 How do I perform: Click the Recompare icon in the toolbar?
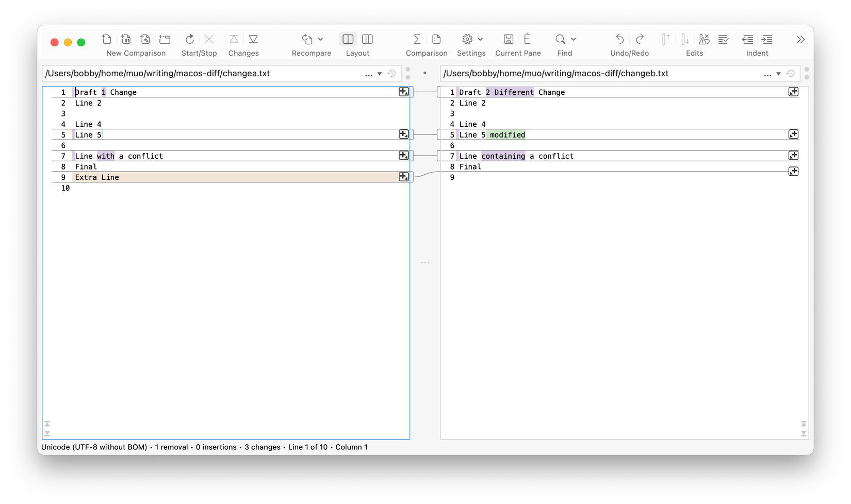[x=307, y=40]
